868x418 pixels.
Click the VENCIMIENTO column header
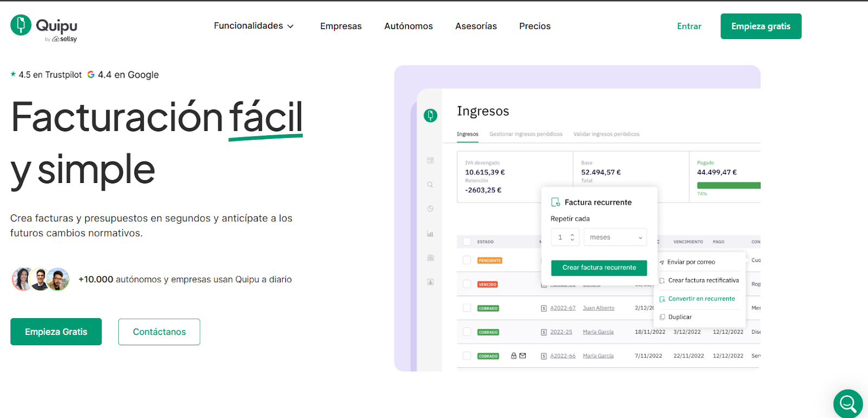688,242
